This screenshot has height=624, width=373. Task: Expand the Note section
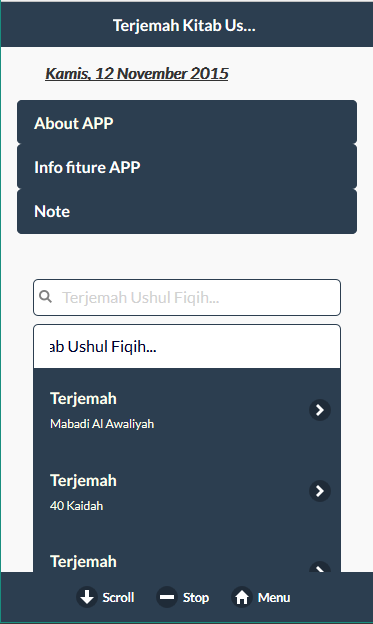[x=187, y=211]
